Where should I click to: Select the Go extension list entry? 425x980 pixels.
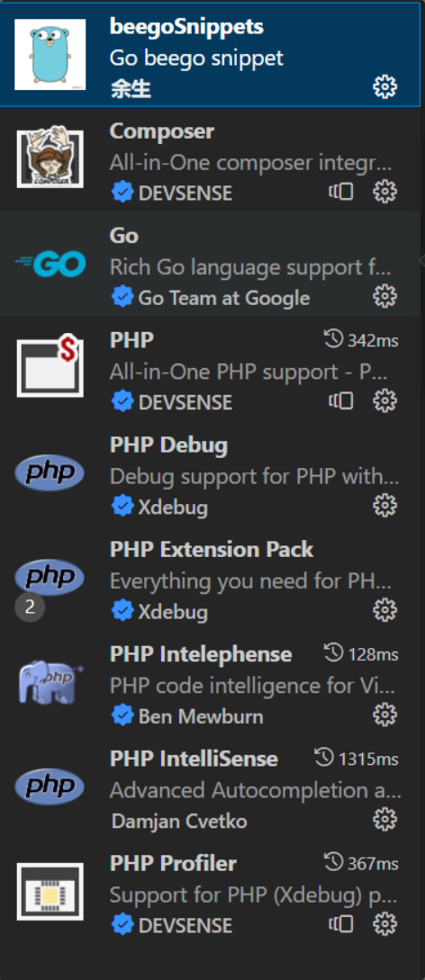click(210, 264)
